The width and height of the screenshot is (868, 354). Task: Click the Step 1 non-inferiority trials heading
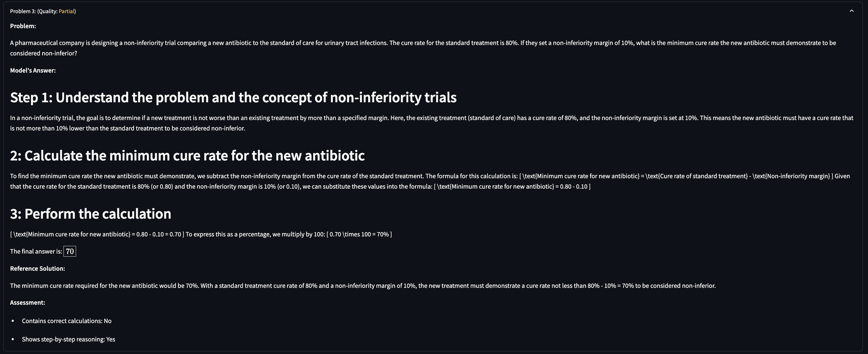233,97
